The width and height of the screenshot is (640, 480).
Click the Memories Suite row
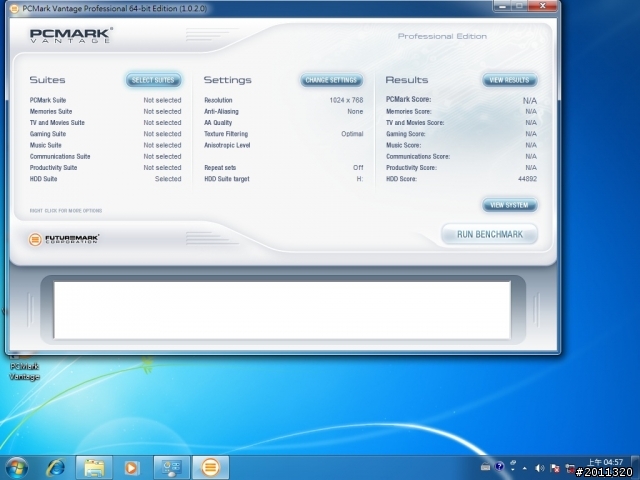pyautogui.click(x=105, y=111)
